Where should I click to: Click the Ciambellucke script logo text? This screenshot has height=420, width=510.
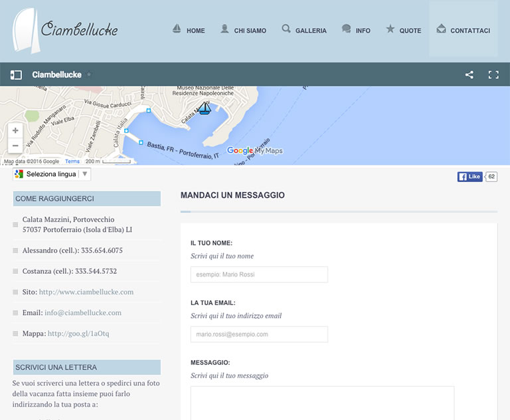pyautogui.click(x=80, y=29)
